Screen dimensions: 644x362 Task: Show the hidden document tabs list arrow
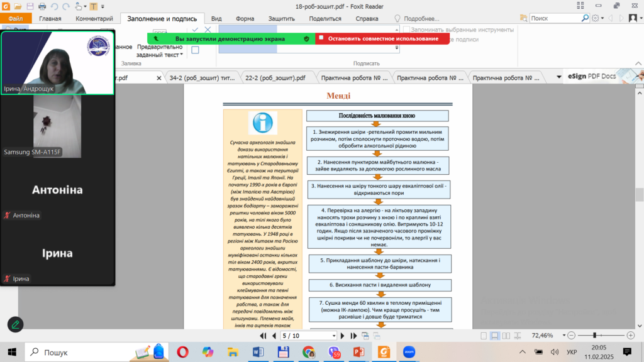(x=558, y=77)
